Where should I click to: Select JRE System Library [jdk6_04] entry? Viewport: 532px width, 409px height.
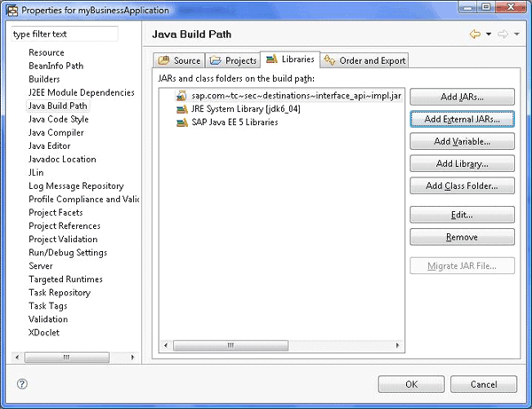click(246, 109)
